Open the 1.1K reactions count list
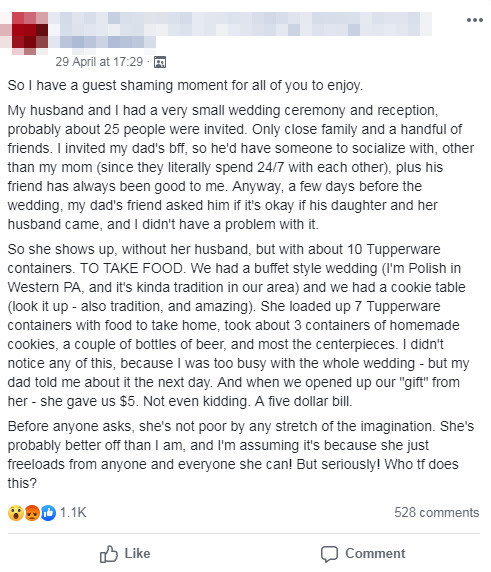 coord(73,513)
